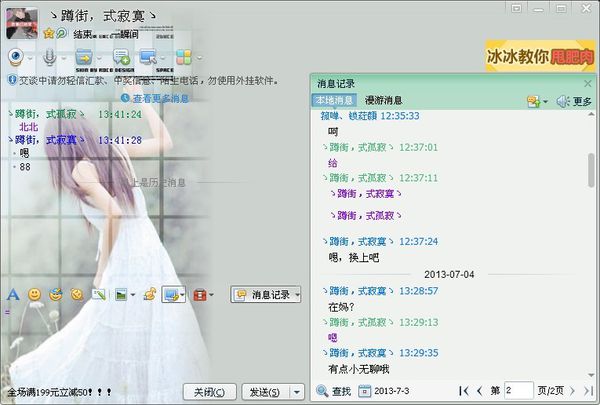Click export message records icon
This screenshot has height=405, width=600.
click(533, 101)
